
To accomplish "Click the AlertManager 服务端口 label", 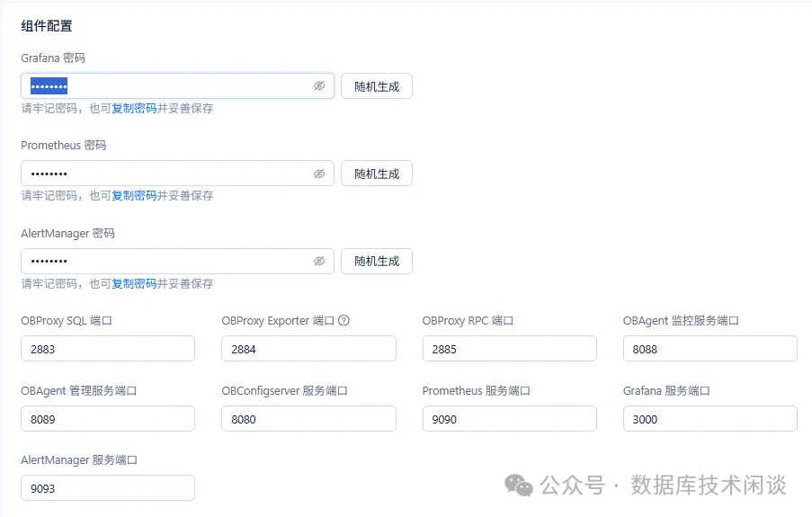I will (79, 460).
